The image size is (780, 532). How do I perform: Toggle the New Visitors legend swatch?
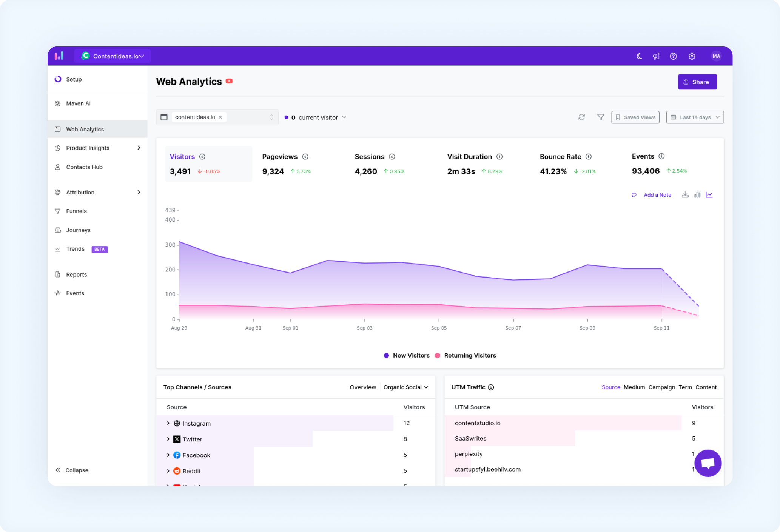tap(386, 355)
